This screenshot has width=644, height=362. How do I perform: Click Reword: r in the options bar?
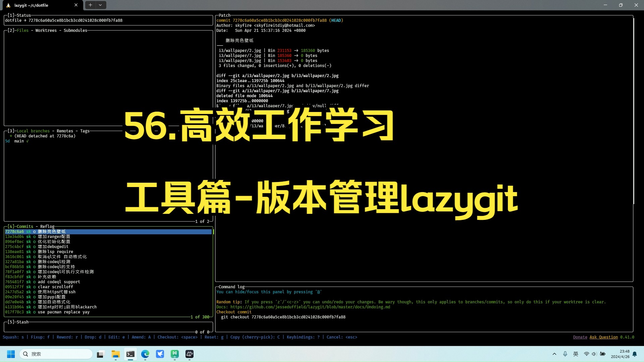(67, 337)
